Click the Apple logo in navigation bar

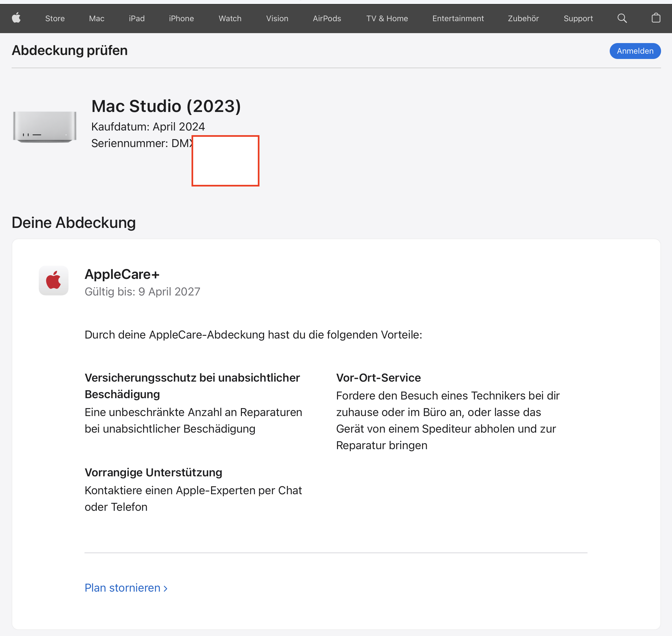16,18
